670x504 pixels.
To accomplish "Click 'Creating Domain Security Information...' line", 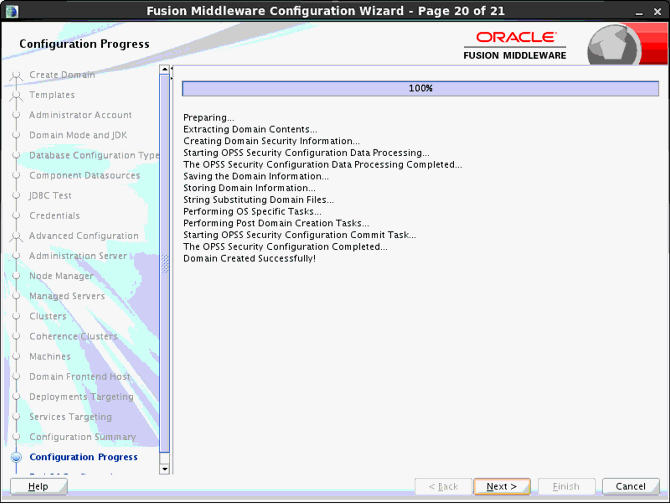I will [271, 141].
